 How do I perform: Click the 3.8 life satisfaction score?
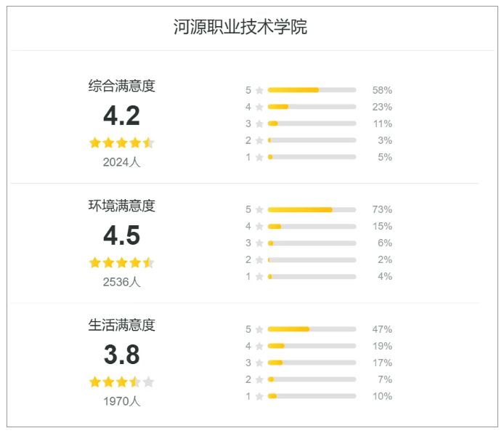pos(121,355)
